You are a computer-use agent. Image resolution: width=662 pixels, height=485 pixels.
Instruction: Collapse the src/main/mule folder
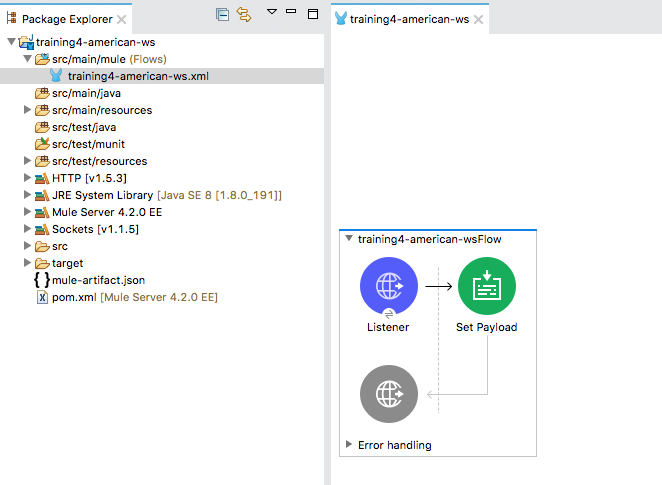pos(27,59)
